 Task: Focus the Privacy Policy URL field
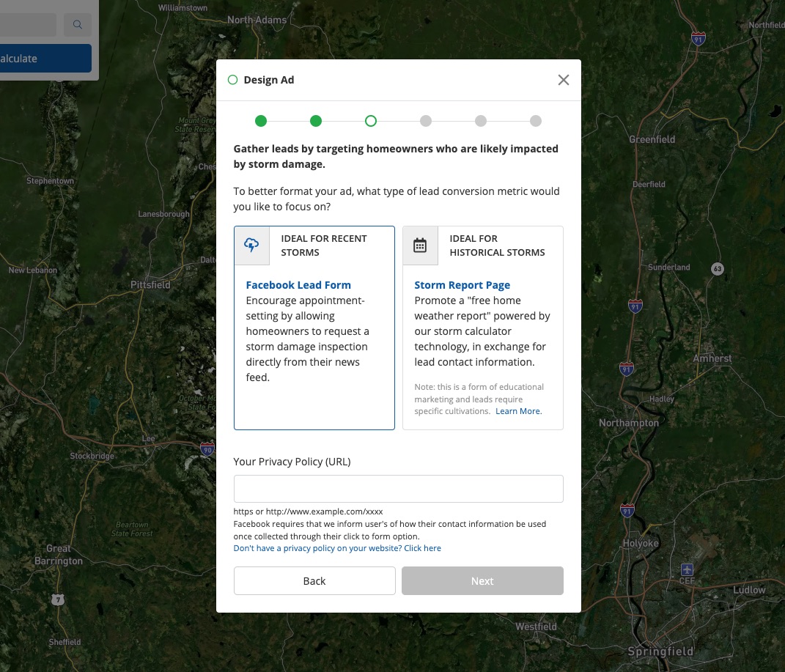coord(398,489)
